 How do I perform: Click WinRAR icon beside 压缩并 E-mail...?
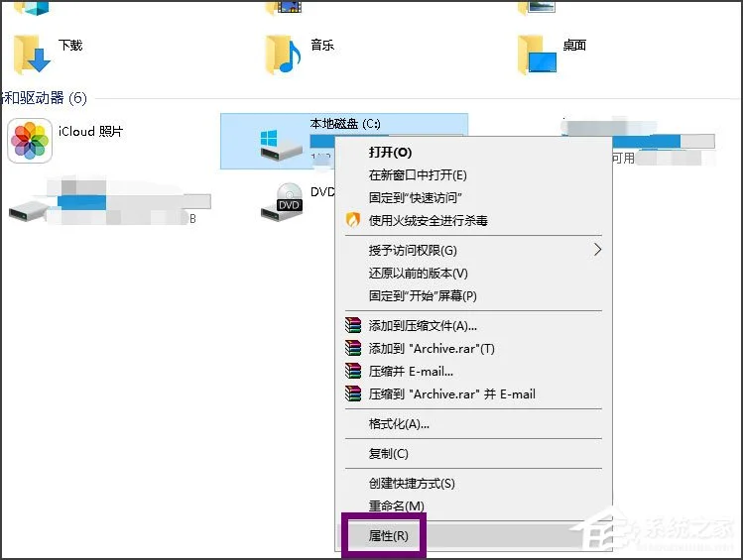[x=353, y=371]
